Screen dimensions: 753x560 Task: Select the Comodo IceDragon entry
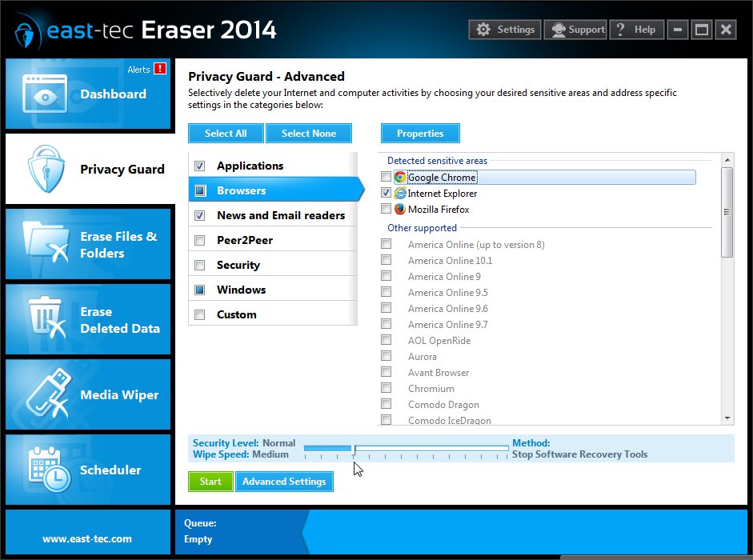click(x=450, y=420)
